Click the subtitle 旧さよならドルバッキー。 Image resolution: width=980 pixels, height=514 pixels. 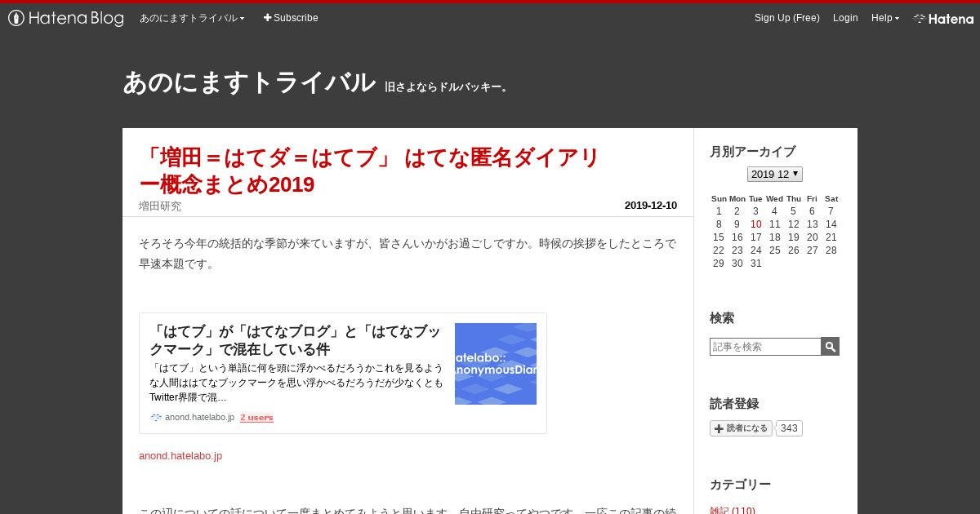[447, 87]
